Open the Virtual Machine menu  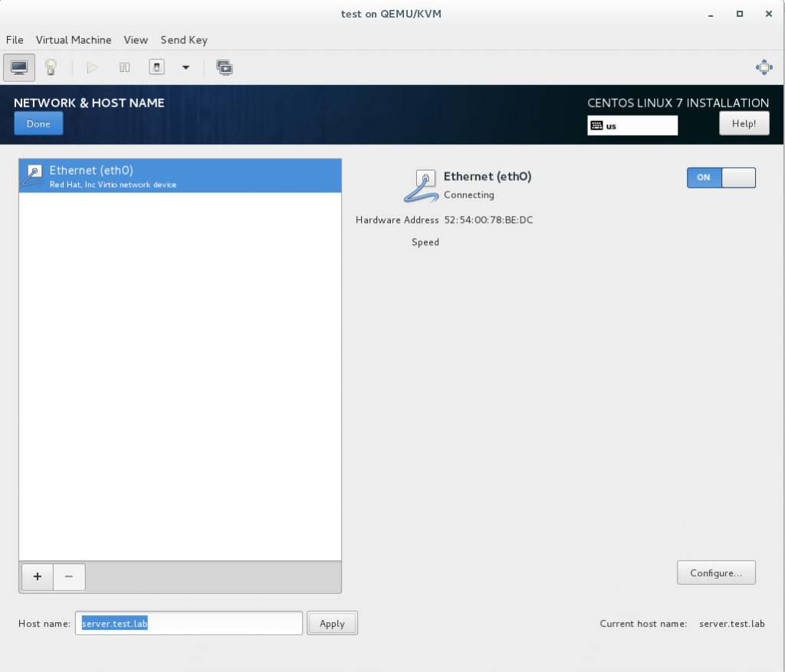[74, 40]
